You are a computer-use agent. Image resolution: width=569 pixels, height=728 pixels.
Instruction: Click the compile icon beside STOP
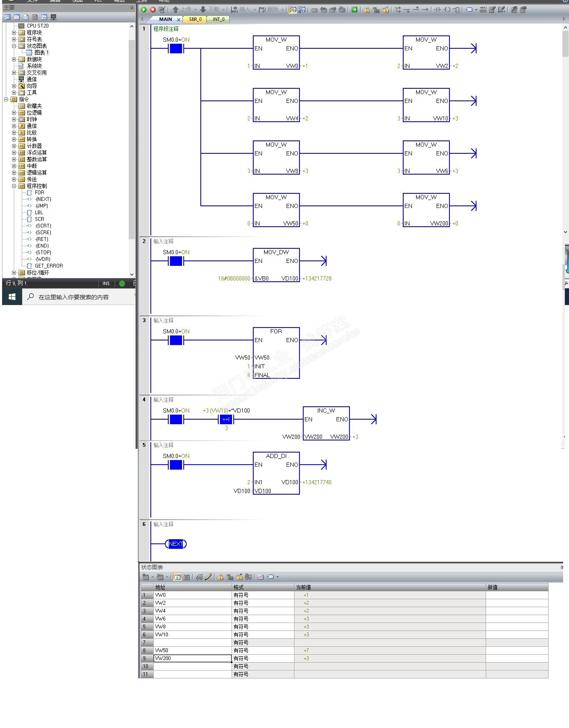click(162, 10)
